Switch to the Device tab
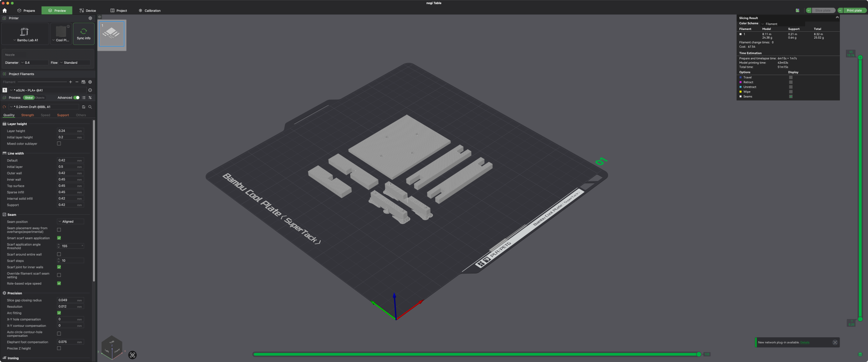Image resolution: width=868 pixels, height=362 pixels. (x=88, y=10)
